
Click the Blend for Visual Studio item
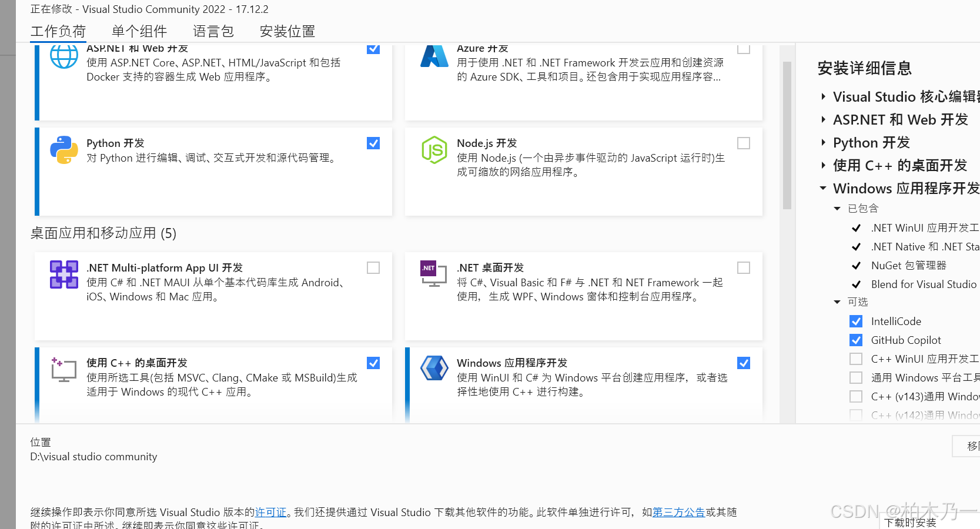coord(924,284)
